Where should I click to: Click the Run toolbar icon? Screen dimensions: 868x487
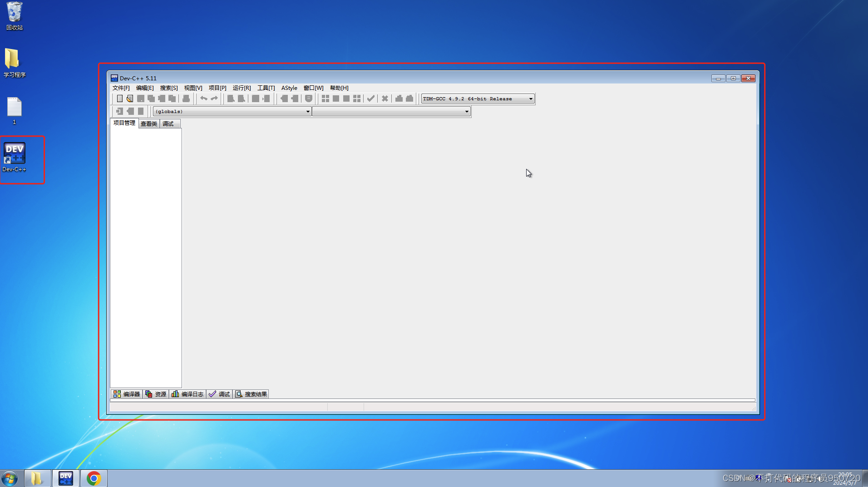coord(336,98)
